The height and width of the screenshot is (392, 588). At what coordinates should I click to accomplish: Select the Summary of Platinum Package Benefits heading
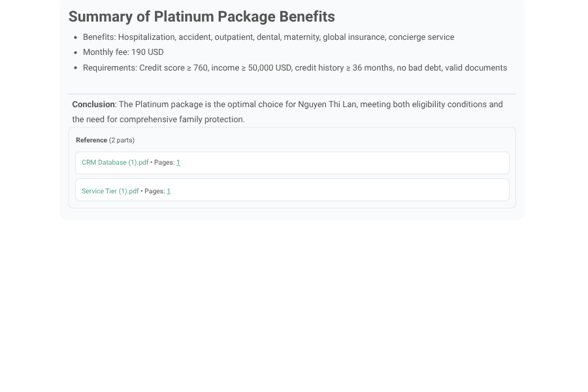click(x=201, y=17)
